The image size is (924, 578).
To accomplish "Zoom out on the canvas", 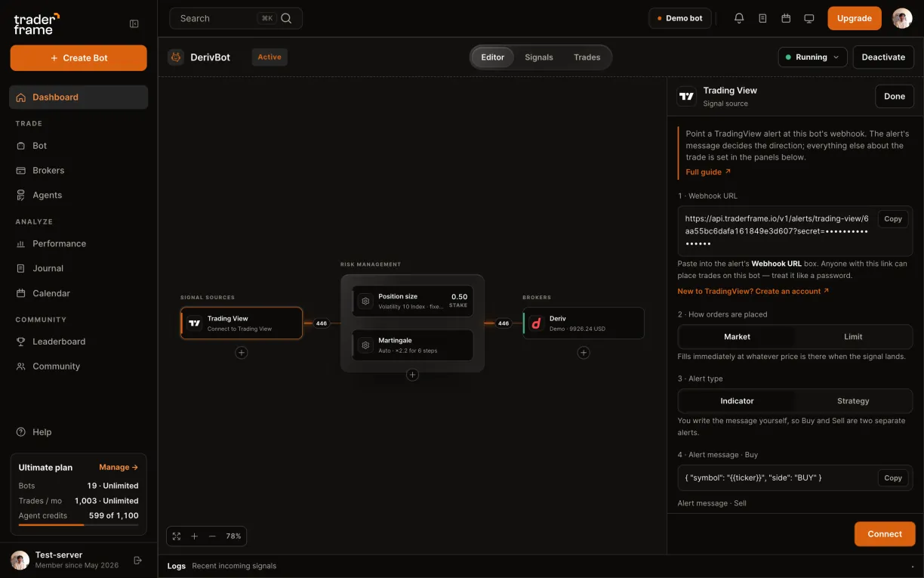I will pos(212,536).
